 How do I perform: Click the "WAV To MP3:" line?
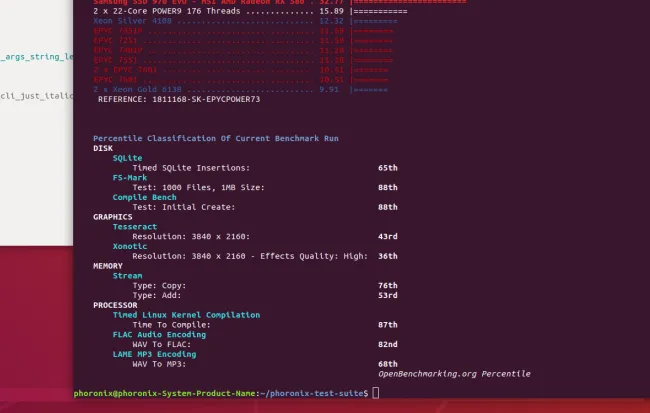click(x=159, y=364)
